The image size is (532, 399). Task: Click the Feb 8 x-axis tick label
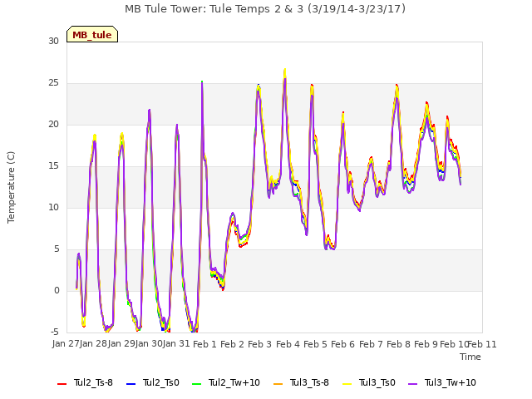[x=398, y=344]
